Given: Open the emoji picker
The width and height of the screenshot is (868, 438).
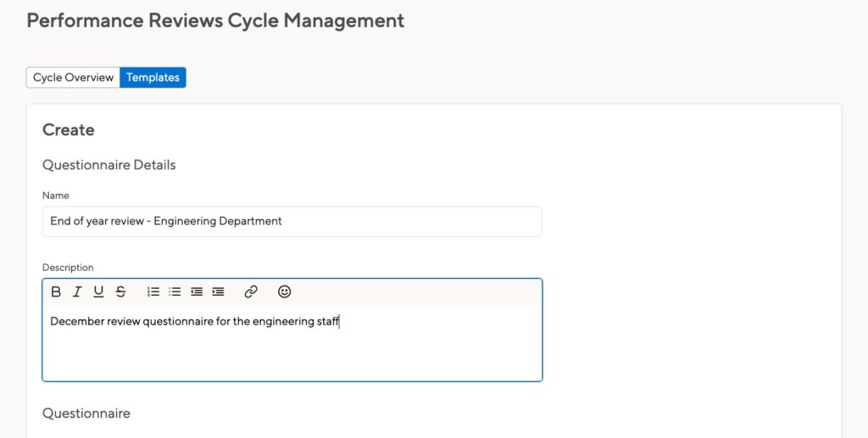Looking at the screenshot, I should click(x=285, y=292).
